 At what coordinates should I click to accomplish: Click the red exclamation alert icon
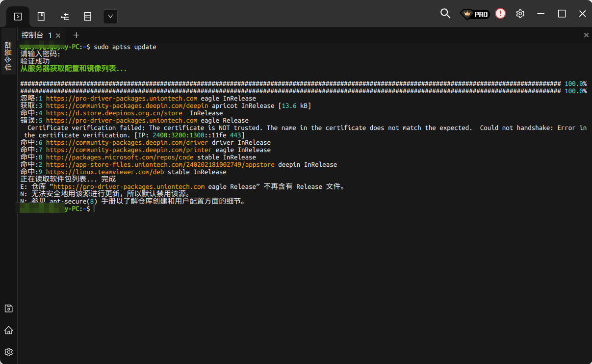[x=500, y=14]
